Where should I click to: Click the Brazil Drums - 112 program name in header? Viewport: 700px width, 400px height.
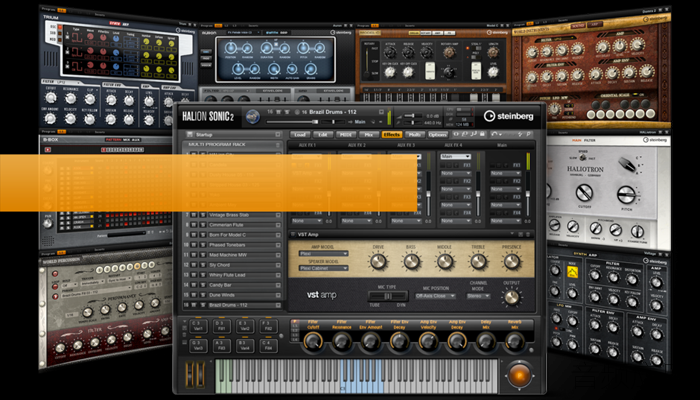(333, 112)
